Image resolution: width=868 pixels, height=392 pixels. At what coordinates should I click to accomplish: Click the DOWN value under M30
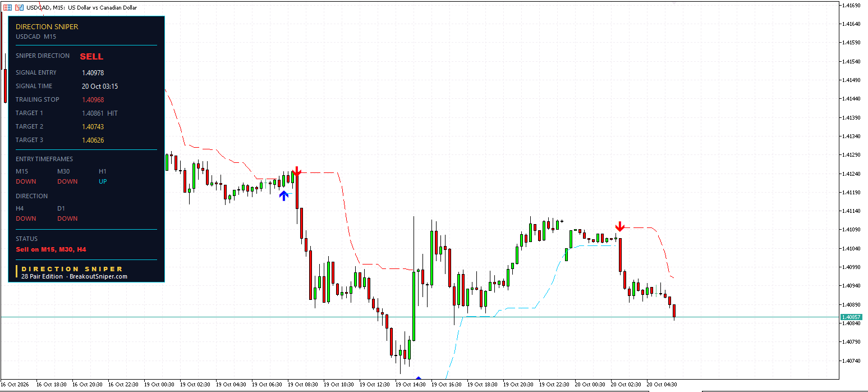point(67,182)
